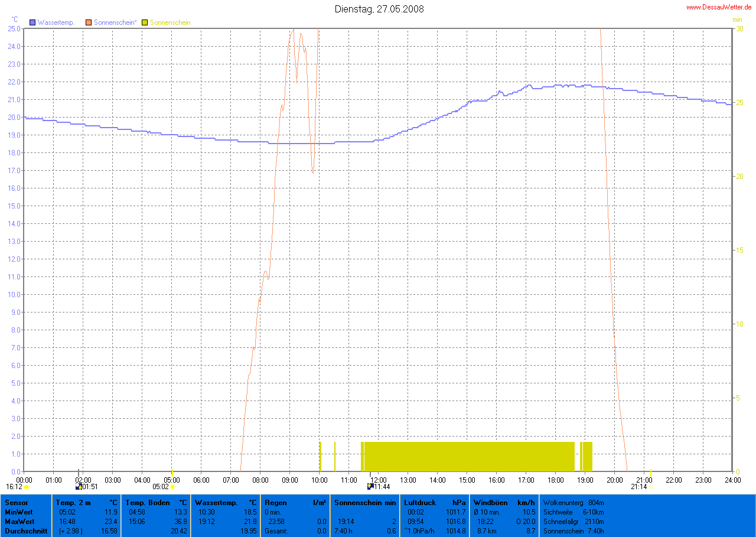Image resolution: width=756 pixels, height=537 pixels.
Task: Click the sunrise icon beside 05:02
Action: 172,487
